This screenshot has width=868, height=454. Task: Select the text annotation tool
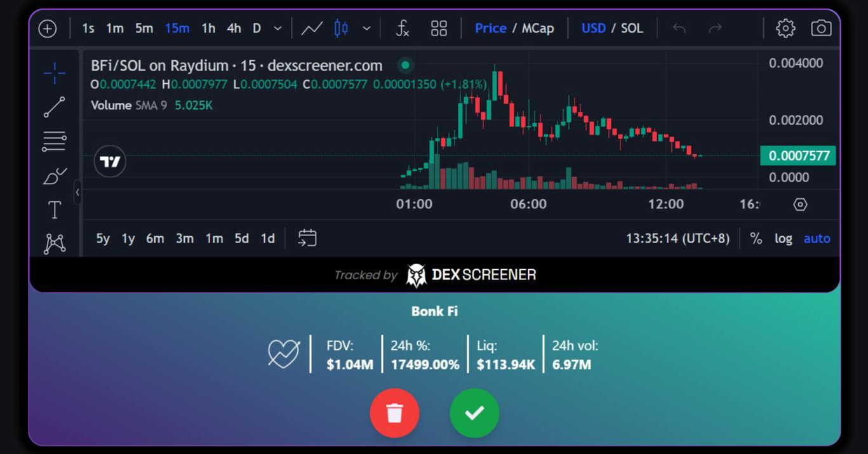pyautogui.click(x=55, y=210)
